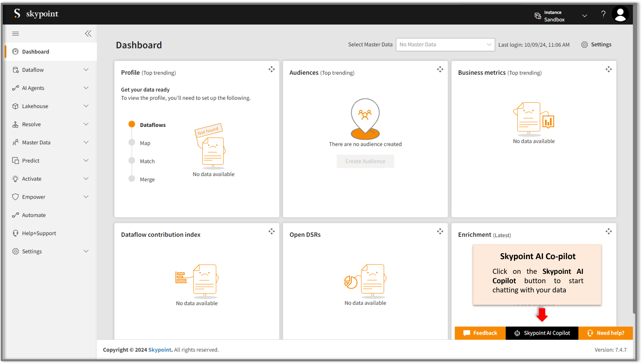Click the Skypoint link in footer
Image resolution: width=642 pixels, height=364 pixels.
pos(159,350)
